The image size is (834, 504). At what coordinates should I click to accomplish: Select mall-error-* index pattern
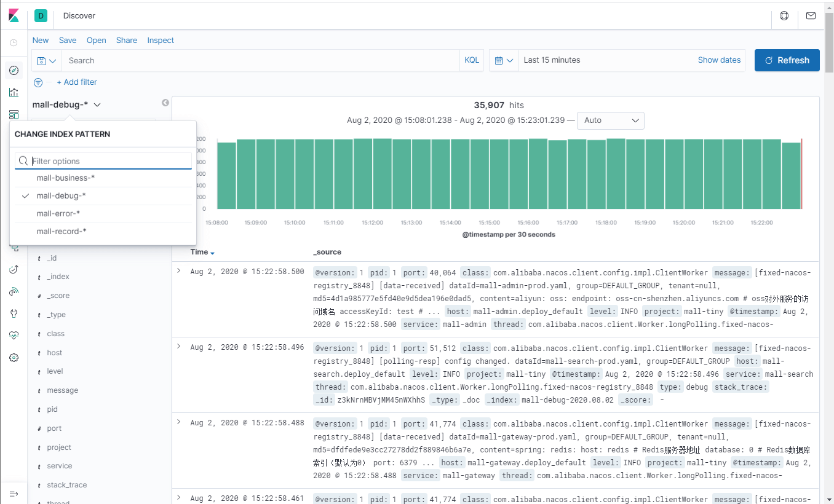[x=58, y=213]
